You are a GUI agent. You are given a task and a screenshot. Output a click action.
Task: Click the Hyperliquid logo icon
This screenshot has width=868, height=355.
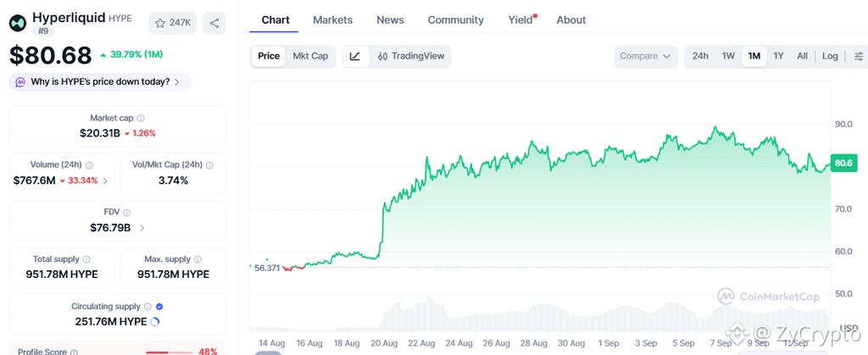pyautogui.click(x=19, y=23)
